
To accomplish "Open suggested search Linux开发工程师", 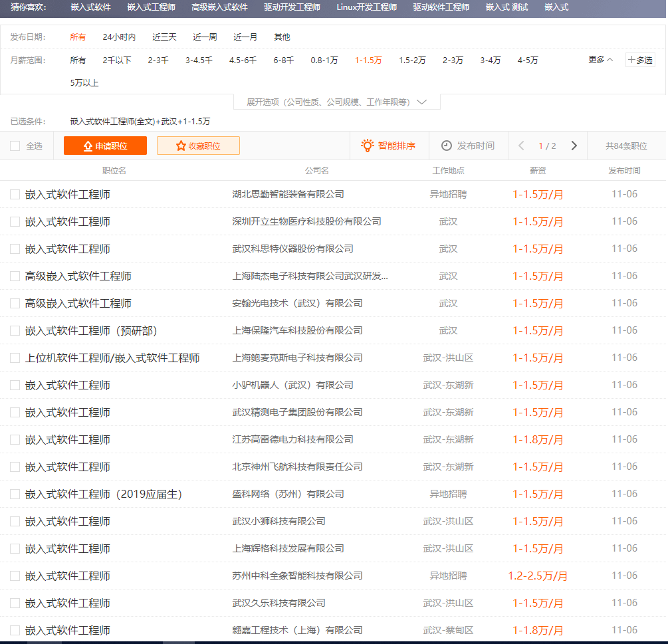I will point(366,7).
